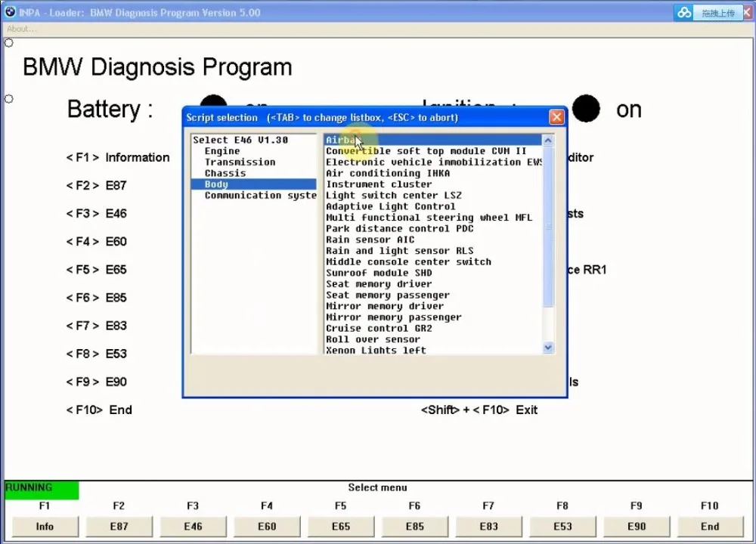Click the <F10> End menu line
756x544 pixels.
99,410
